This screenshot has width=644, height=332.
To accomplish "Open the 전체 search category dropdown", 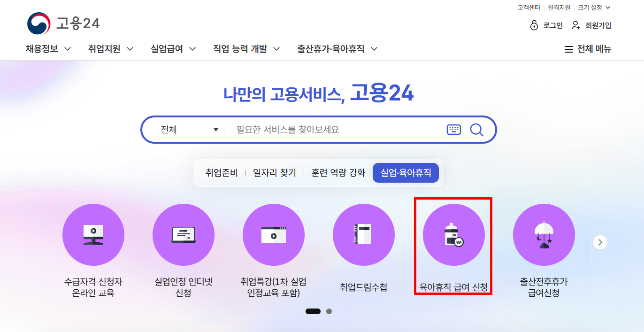I will (189, 130).
